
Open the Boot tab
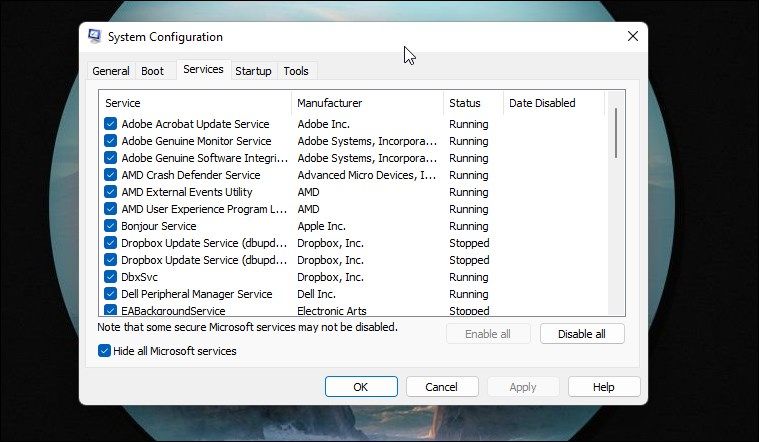152,71
